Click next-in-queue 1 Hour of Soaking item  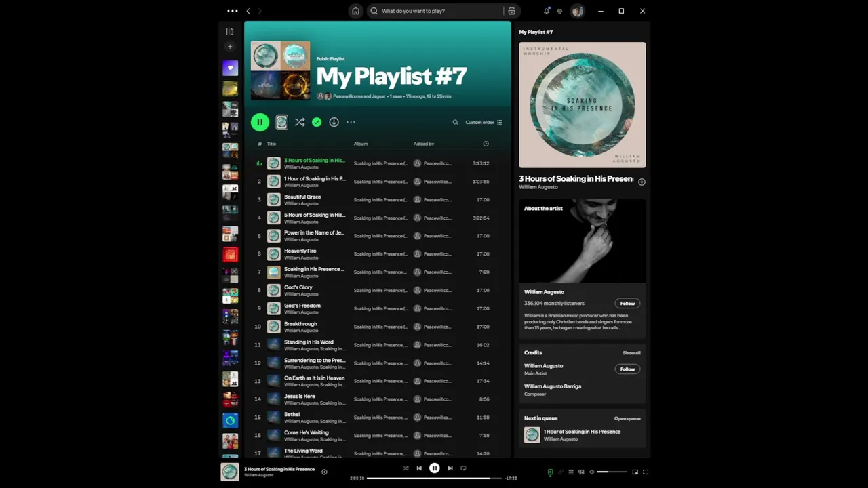pyautogui.click(x=583, y=435)
